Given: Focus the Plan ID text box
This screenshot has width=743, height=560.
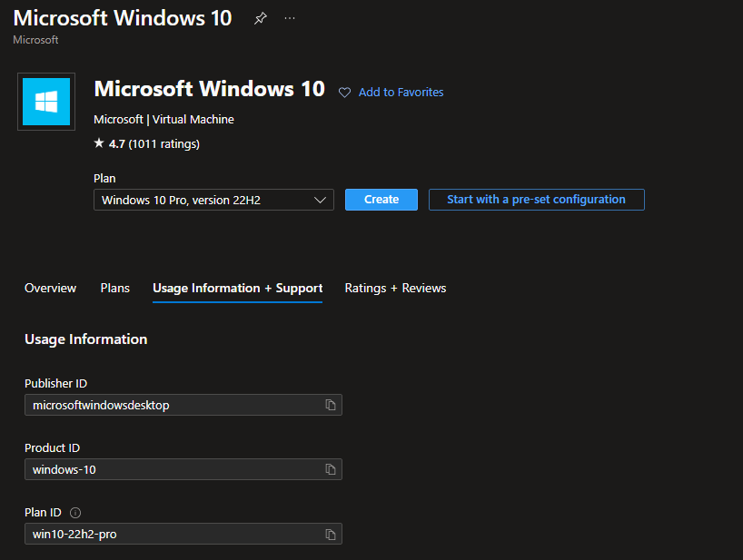Looking at the screenshot, I should click(173, 534).
